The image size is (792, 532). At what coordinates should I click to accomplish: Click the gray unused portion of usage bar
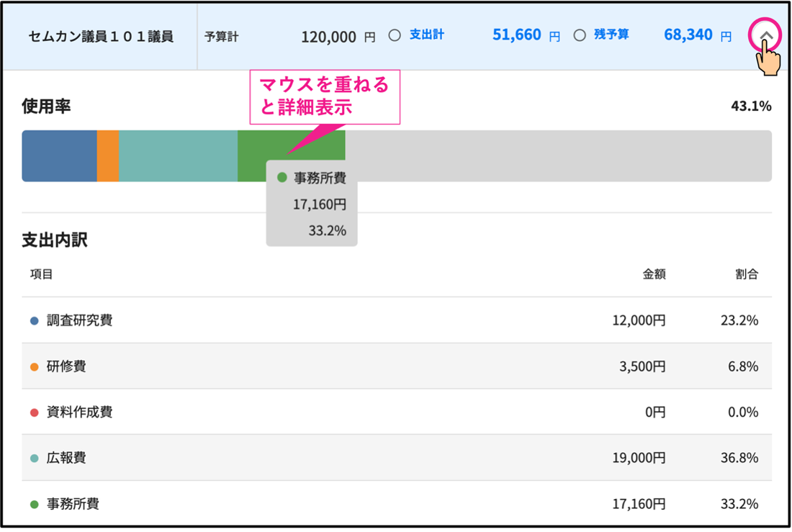(558, 155)
